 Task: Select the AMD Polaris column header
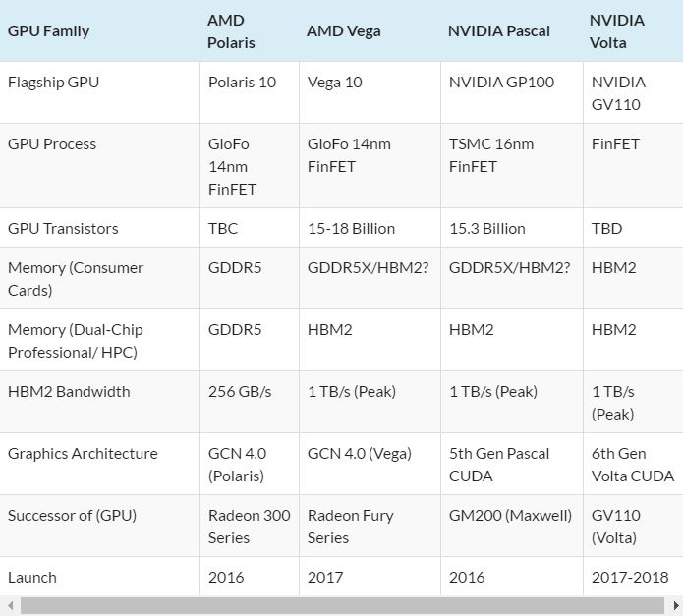231,31
